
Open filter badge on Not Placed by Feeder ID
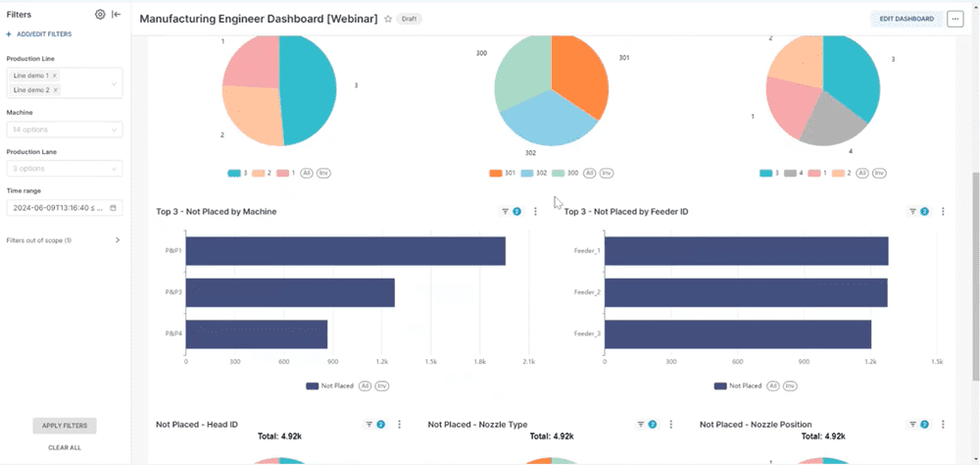point(918,212)
